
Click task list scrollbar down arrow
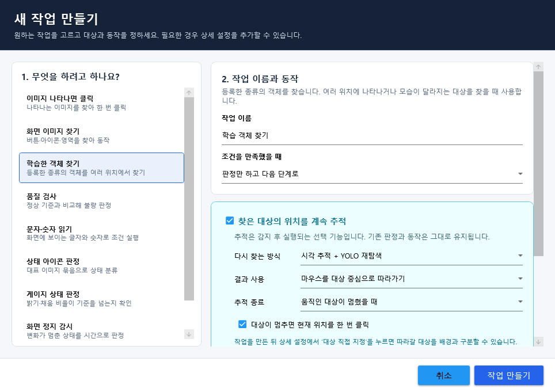coord(189,334)
